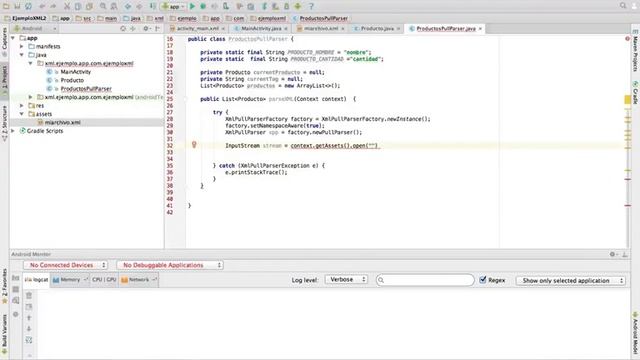Run the app with green play icon
The image size is (640, 360).
192,6
